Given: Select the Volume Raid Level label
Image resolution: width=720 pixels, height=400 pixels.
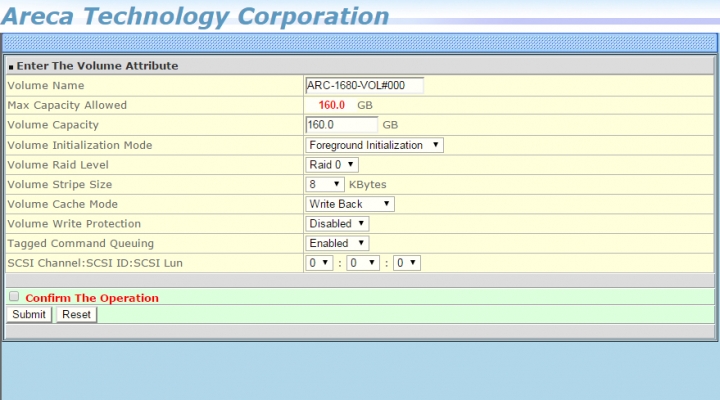Looking at the screenshot, I should [x=58, y=165].
